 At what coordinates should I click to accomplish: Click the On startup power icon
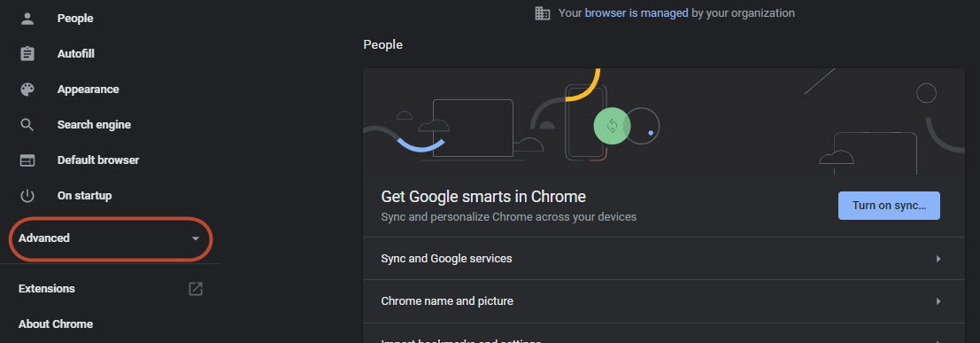tap(27, 196)
